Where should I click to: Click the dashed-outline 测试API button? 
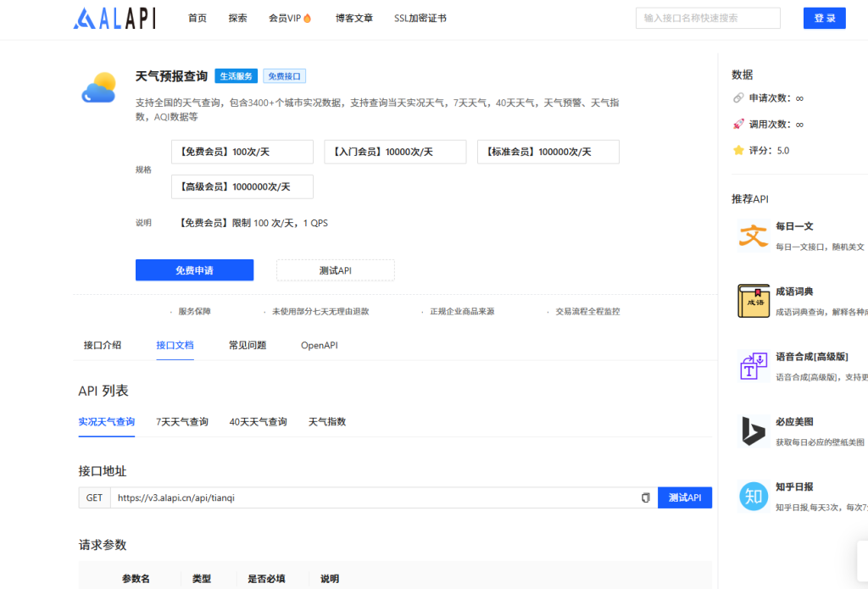click(336, 270)
